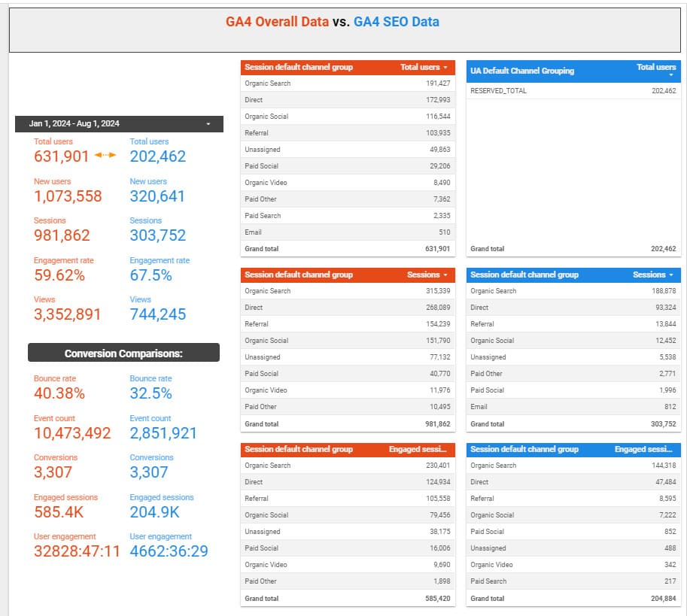Click the orange engaged sessions Grand total 585,420
Image resolution: width=687 pixels, height=616 pixels.
(x=438, y=599)
